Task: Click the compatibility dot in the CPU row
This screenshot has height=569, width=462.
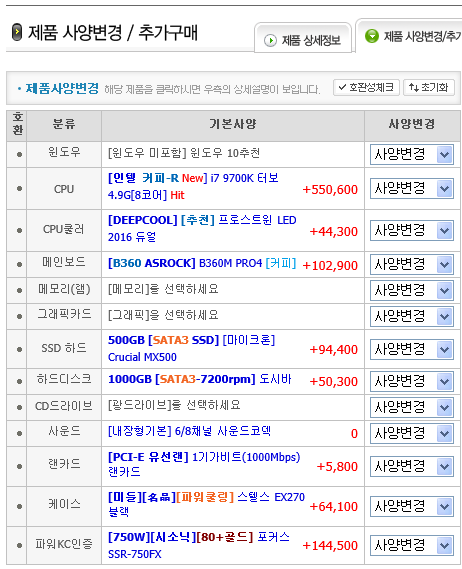Action: 19,188
